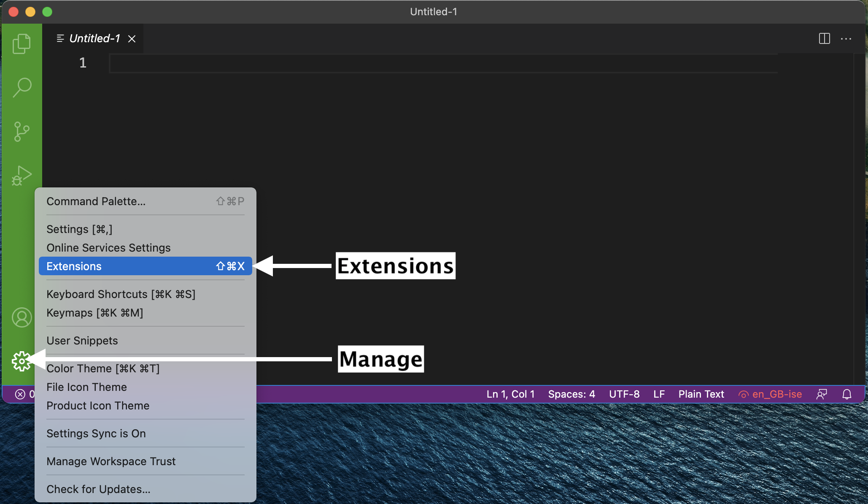Click the editor vertical scrollbar
Viewport: 868px width, 504px height.
coord(859,219)
